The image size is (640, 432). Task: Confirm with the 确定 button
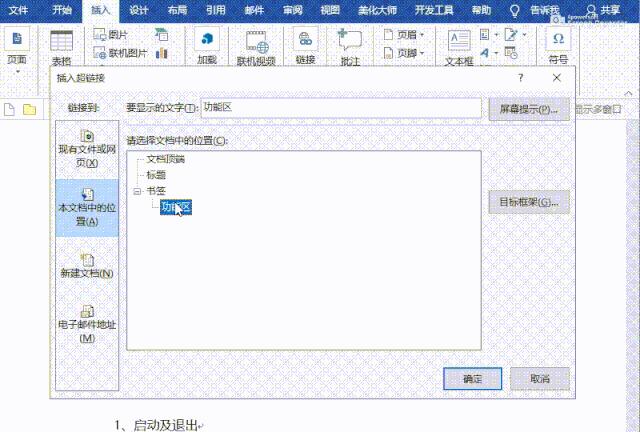(473, 379)
